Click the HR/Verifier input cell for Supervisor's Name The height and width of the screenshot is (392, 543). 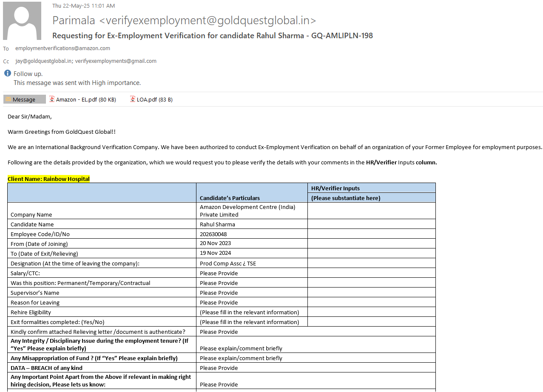371,293
